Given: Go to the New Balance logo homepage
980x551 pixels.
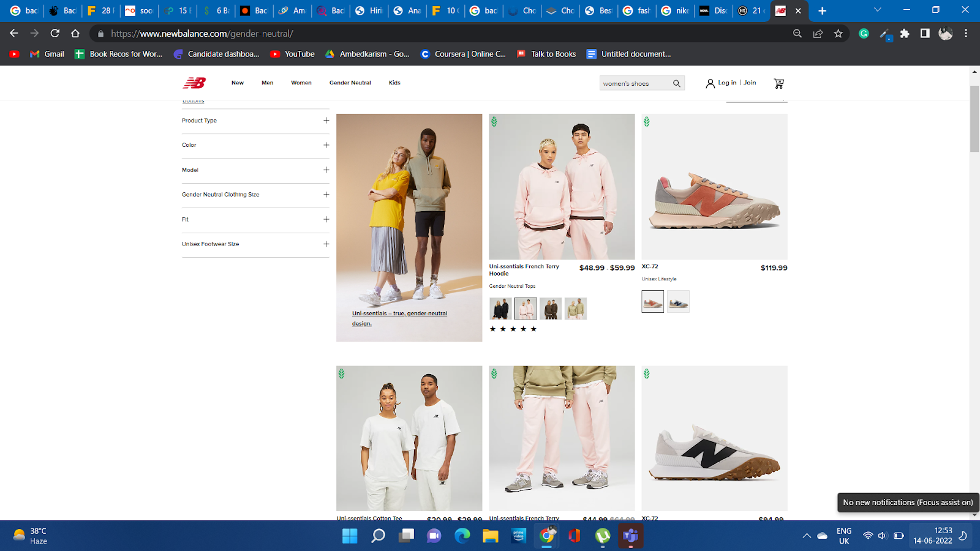Looking at the screenshot, I should click(x=194, y=83).
